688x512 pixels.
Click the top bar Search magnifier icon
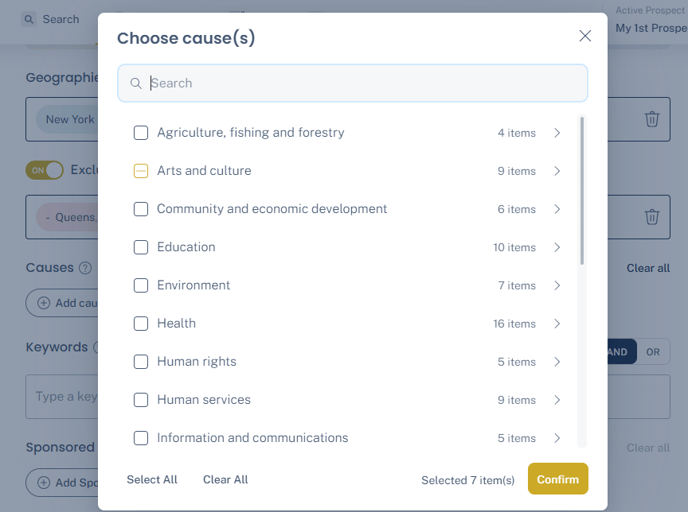[x=29, y=19]
